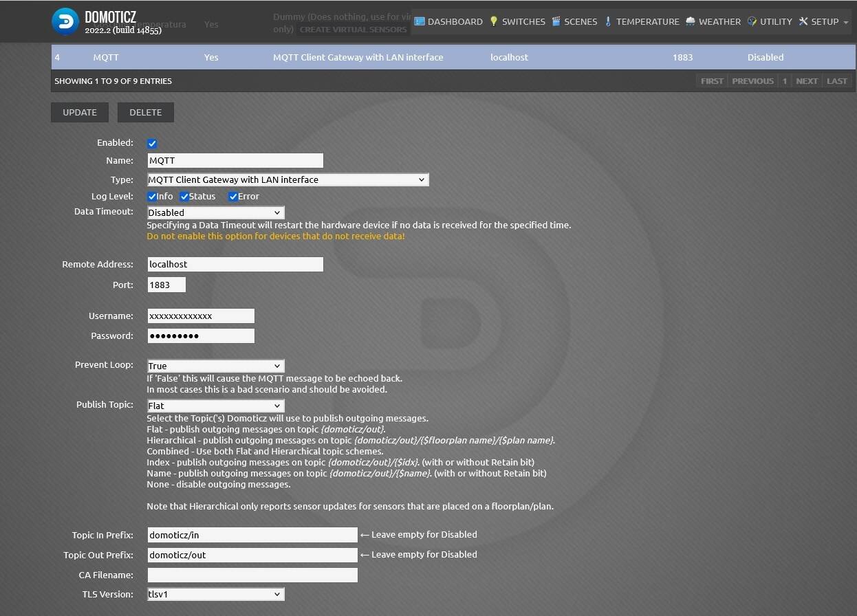Viewport: 857px width, 616px height.
Task: Click the Remote Address field
Action: tap(235, 264)
